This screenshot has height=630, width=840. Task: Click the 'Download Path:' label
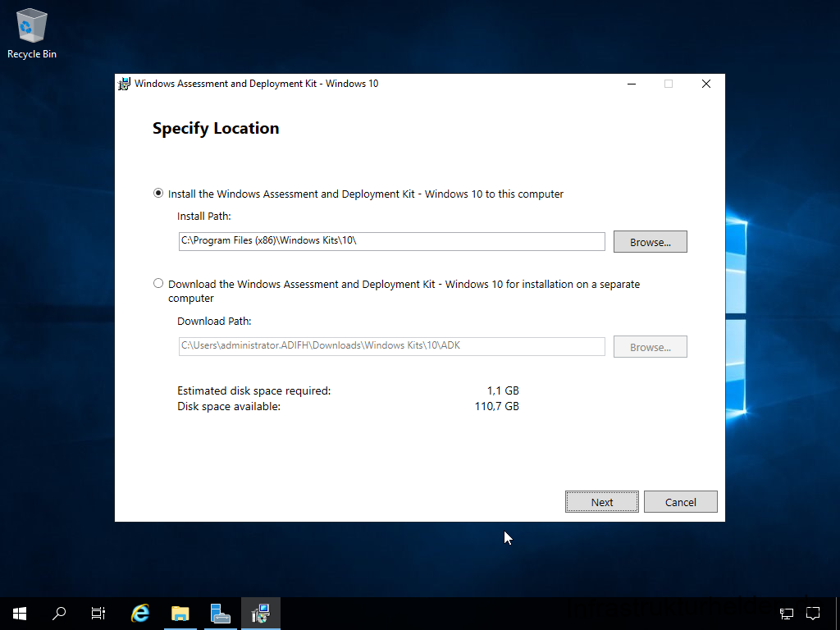point(214,322)
